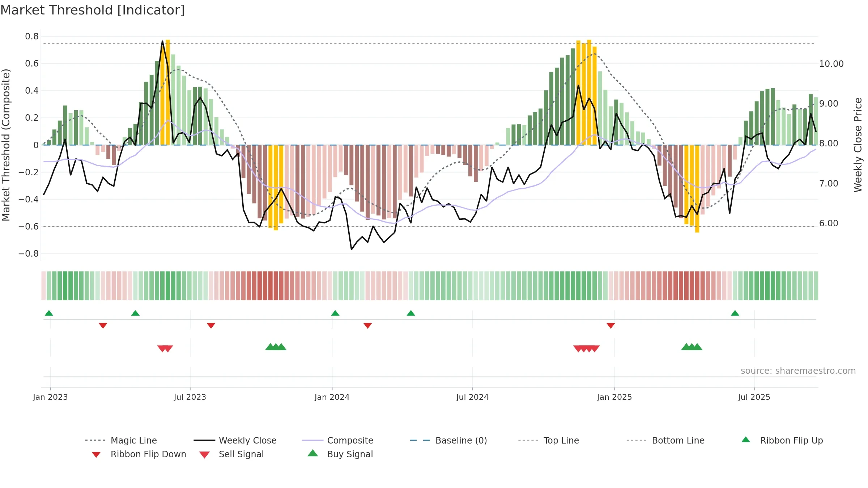Click the Jan 2023 x-axis label
Image resolution: width=868 pixels, height=488 pixels.
click(50, 397)
